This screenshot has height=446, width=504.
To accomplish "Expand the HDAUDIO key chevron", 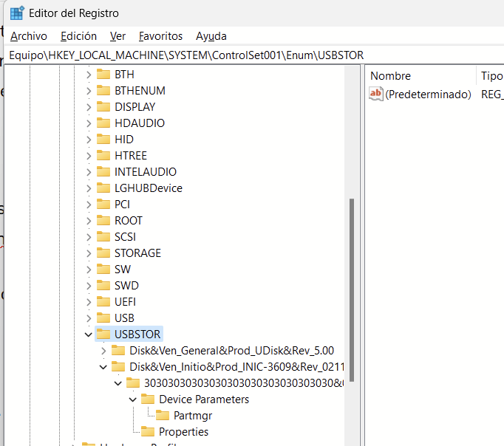I will point(89,123).
